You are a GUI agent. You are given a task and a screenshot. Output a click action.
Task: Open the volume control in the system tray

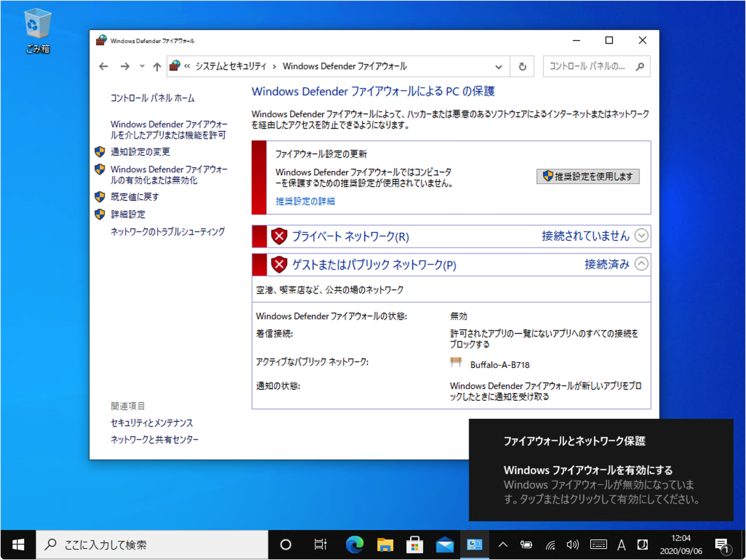(573, 545)
